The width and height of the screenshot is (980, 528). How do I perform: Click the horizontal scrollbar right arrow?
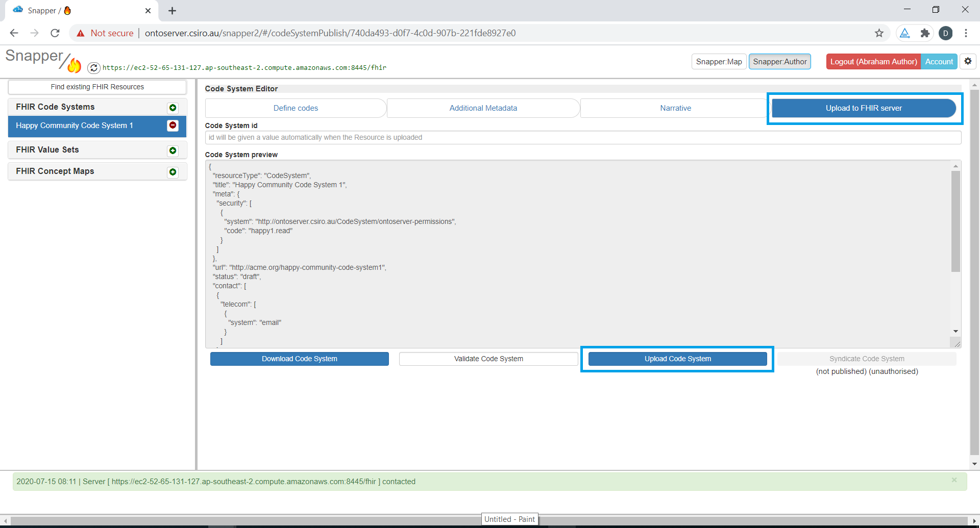(x=974, y=521)
